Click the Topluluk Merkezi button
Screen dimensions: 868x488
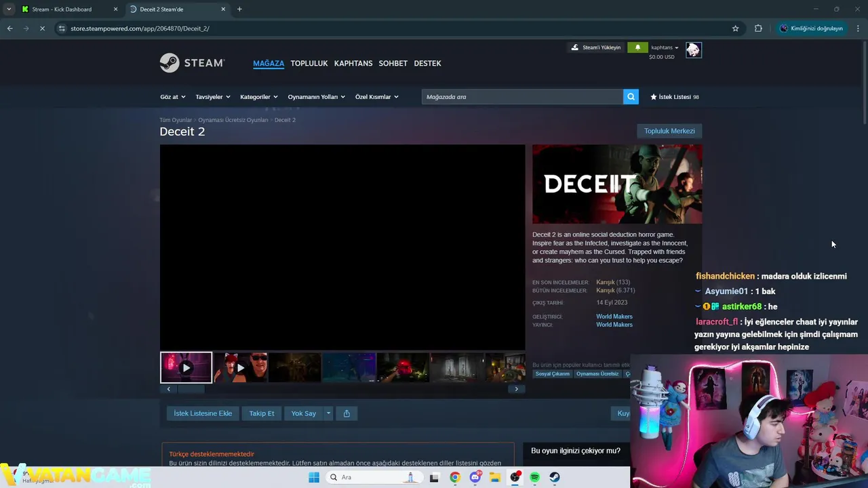coord(669,131)
